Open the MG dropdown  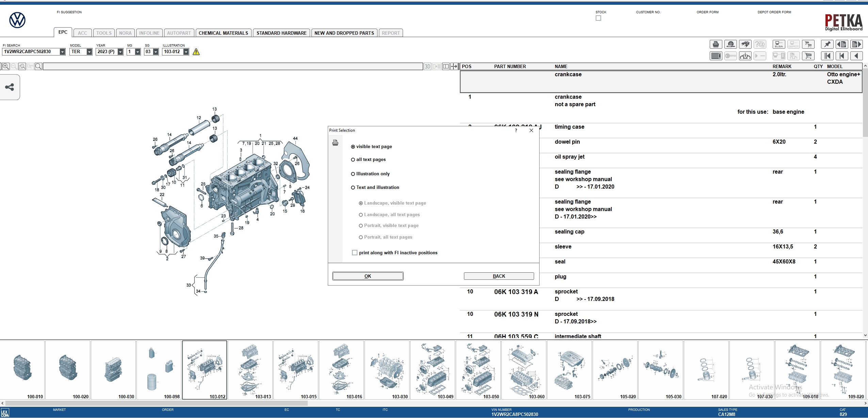(x=138, y=52)
